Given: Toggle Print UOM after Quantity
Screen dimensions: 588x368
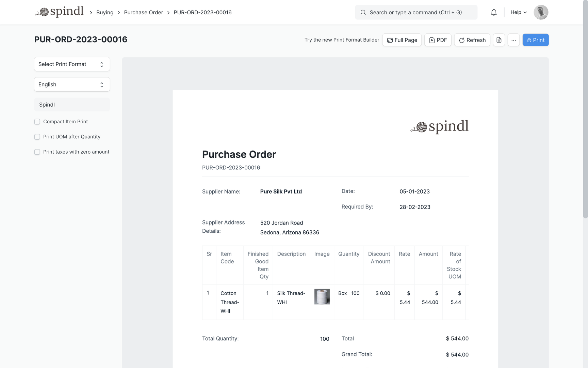Looking at the screenshot, I should (37, 137).
